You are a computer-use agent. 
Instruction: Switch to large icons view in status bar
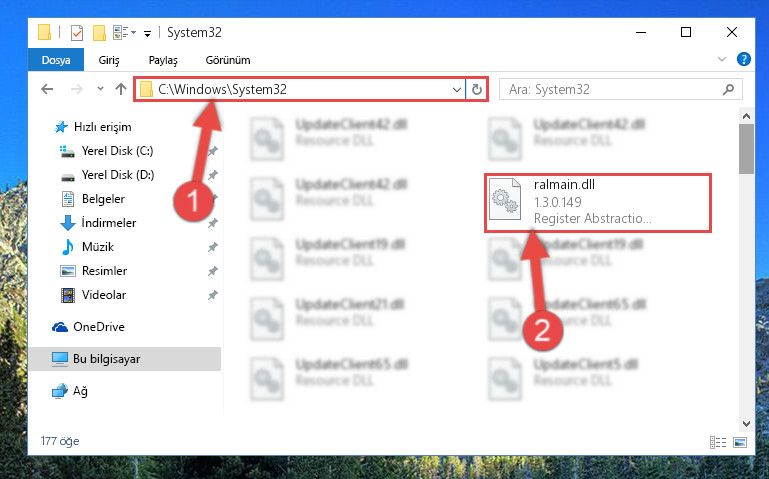click(x=740, y=442)
